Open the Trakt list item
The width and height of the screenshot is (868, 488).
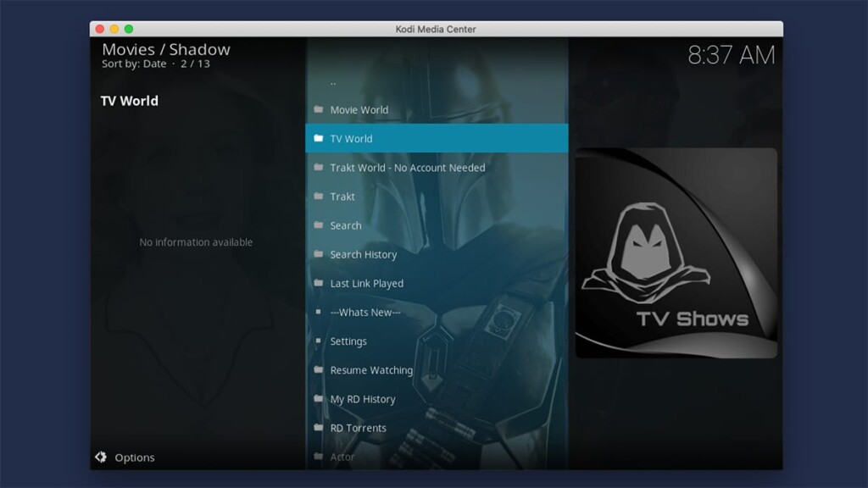click(x=437, y=197)
